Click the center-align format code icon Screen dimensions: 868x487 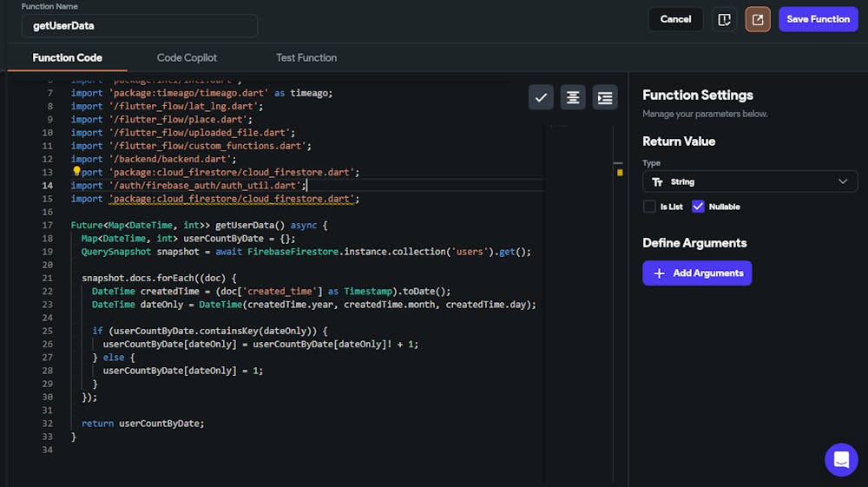573,97
